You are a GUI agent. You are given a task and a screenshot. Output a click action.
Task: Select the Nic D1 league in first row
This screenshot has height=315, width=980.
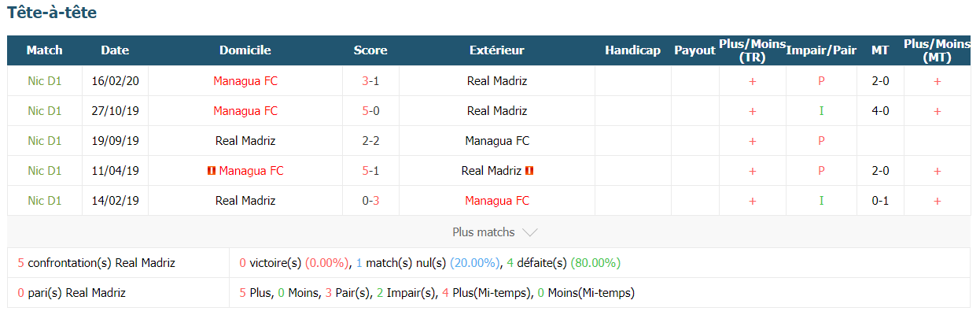point(45,81)
